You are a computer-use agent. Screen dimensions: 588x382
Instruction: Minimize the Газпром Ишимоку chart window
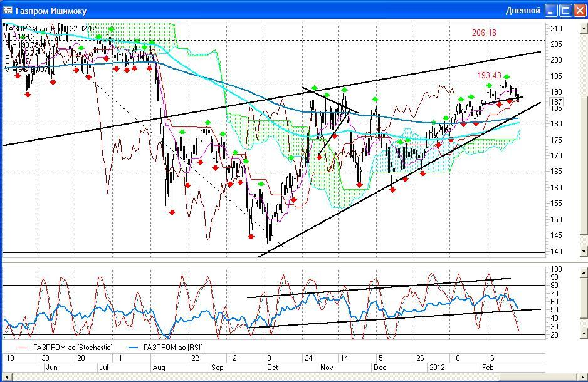point(551,11)
